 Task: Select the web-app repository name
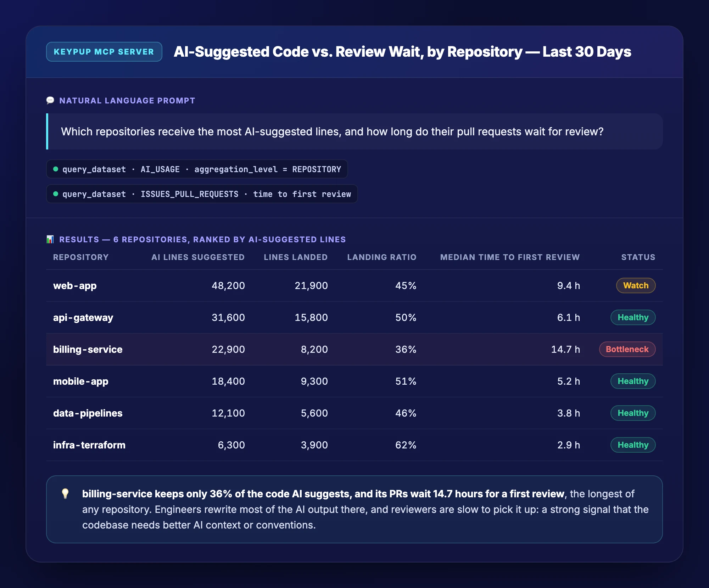(x=75, y=285)
